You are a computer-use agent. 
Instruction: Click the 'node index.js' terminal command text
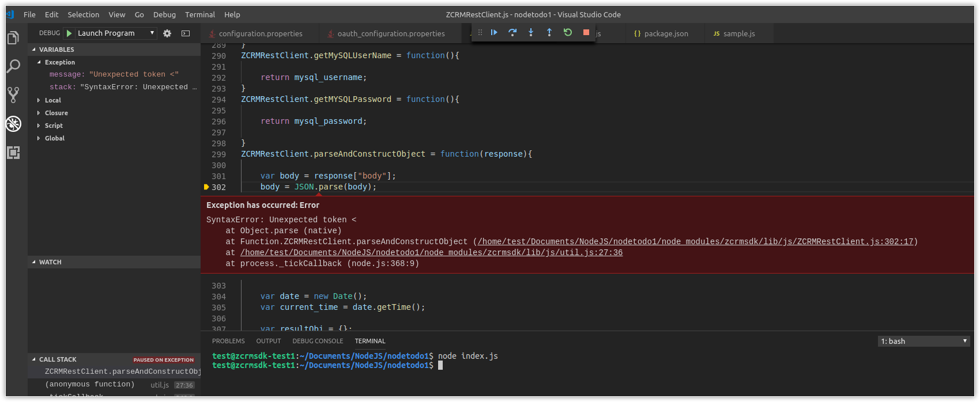pyautogui.click(x=468, y=356)
